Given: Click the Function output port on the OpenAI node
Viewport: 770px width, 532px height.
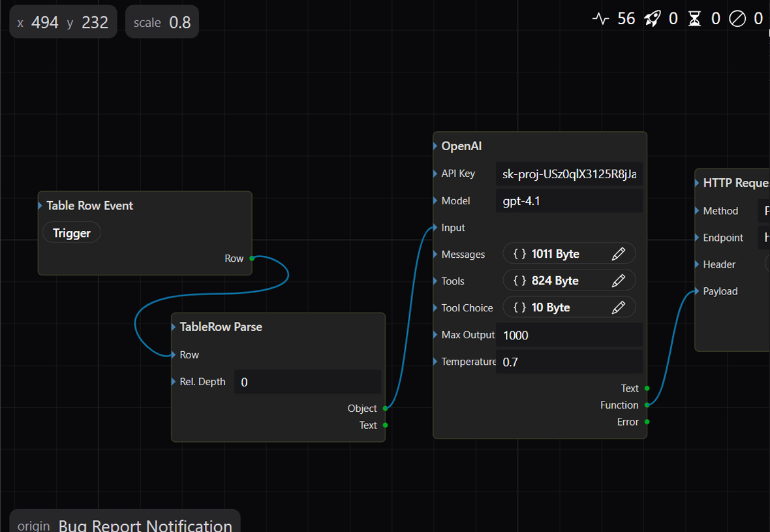Looking at the screenshot, I should click(647, 405).
